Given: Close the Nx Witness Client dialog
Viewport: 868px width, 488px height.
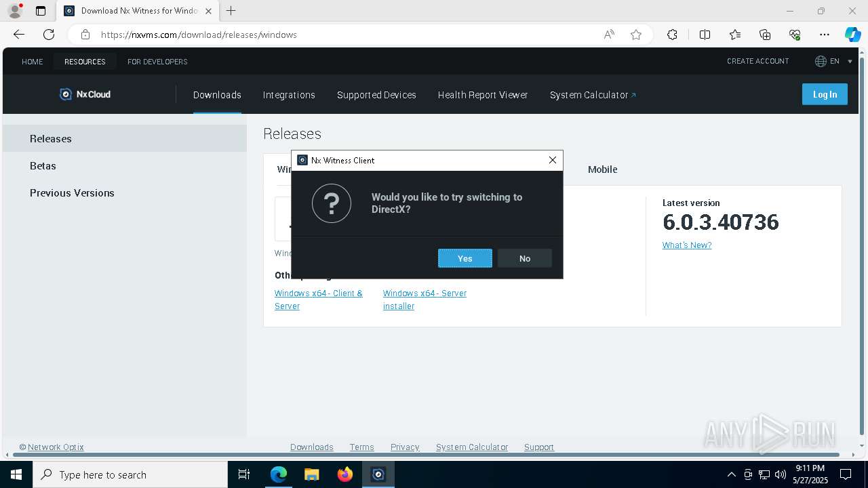Looking at the screenshot, I should pyautogui.click(x=553, y=160).
